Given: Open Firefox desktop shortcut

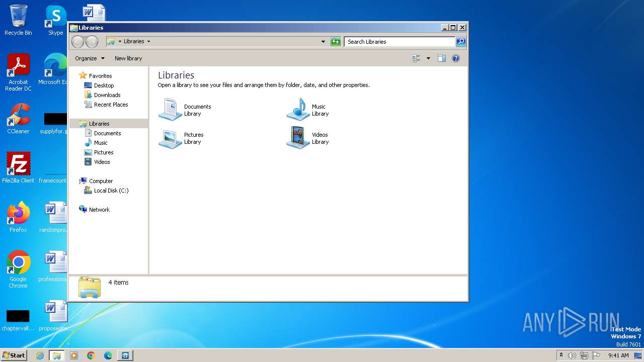Looking at the screenshot, I should (18, 217).
